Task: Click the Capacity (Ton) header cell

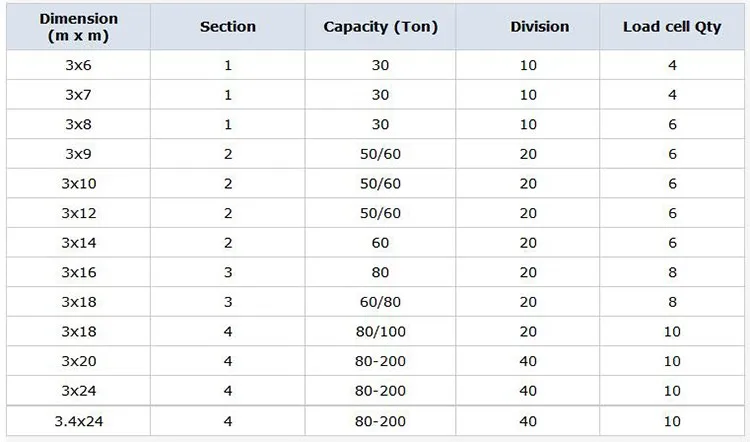Action: tap(380, 27)
